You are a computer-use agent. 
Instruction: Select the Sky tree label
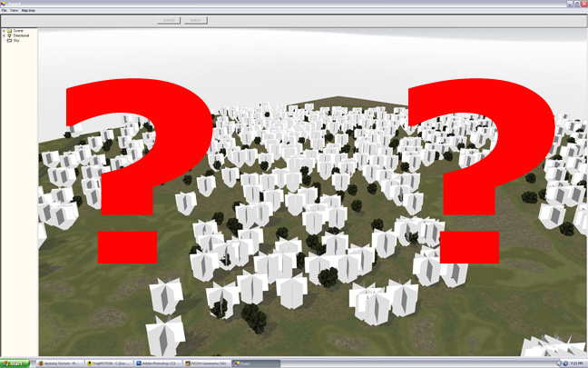click(16, 41)
